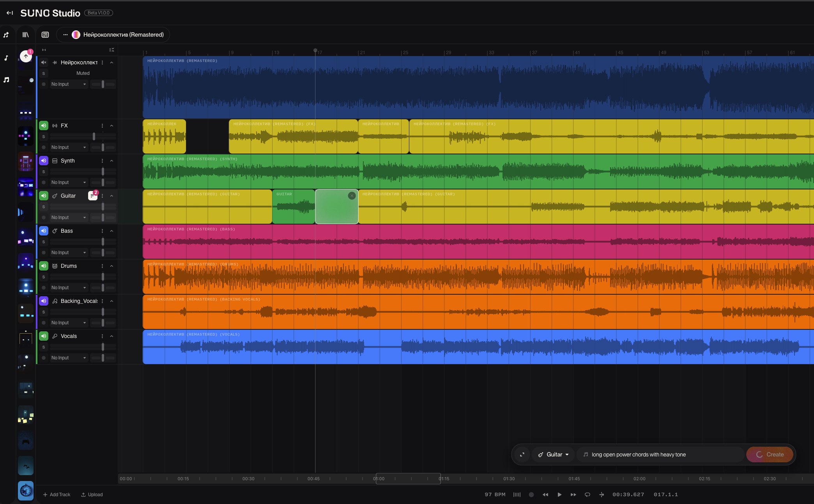
Task: Open the library panel icon
Action: coord(26,35)
